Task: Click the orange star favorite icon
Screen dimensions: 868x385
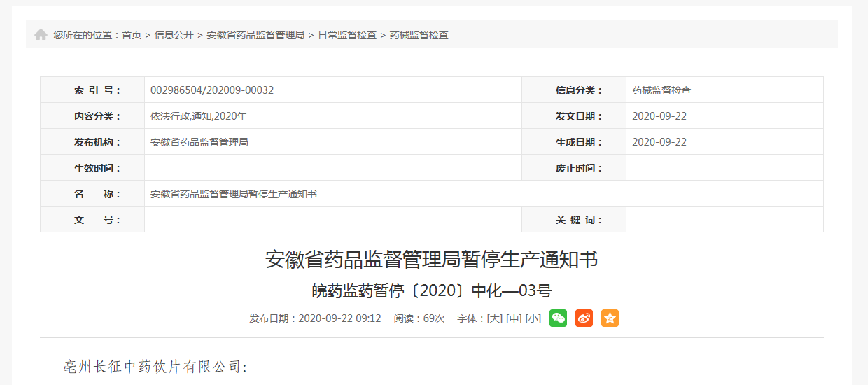Action: tap(610, 318)
